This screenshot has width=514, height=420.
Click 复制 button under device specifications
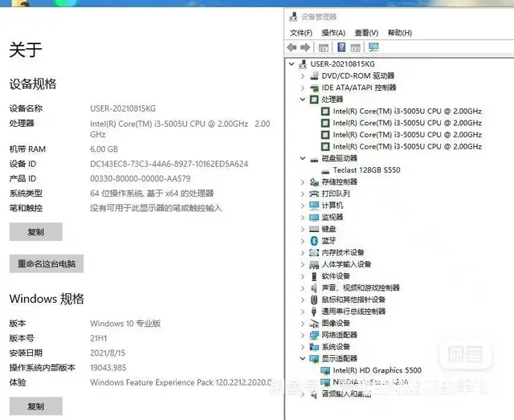35,232
